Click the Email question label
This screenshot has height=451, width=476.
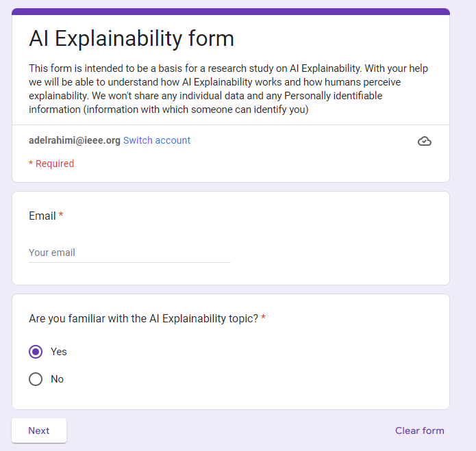click(x=42, y=216)
